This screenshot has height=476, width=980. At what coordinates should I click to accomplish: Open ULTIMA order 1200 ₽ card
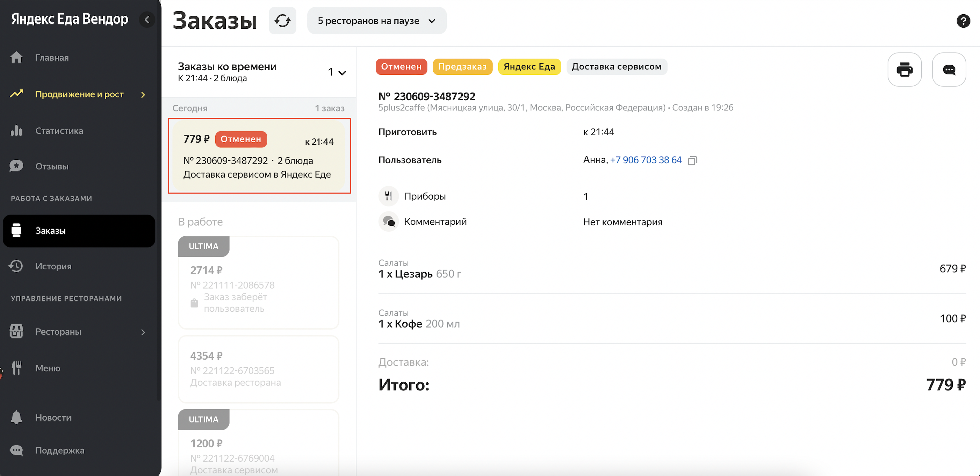pos(258,443)
